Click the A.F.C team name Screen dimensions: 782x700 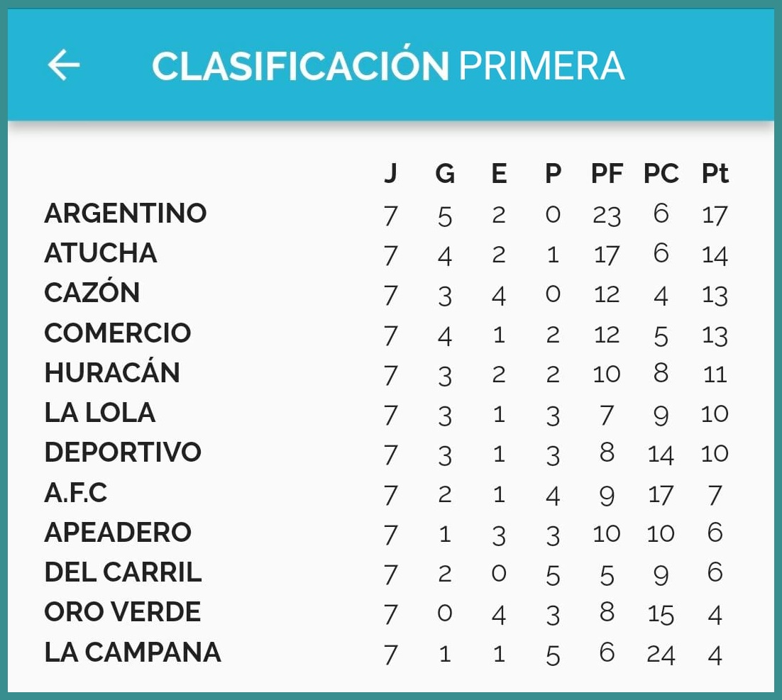coord(76,492)
